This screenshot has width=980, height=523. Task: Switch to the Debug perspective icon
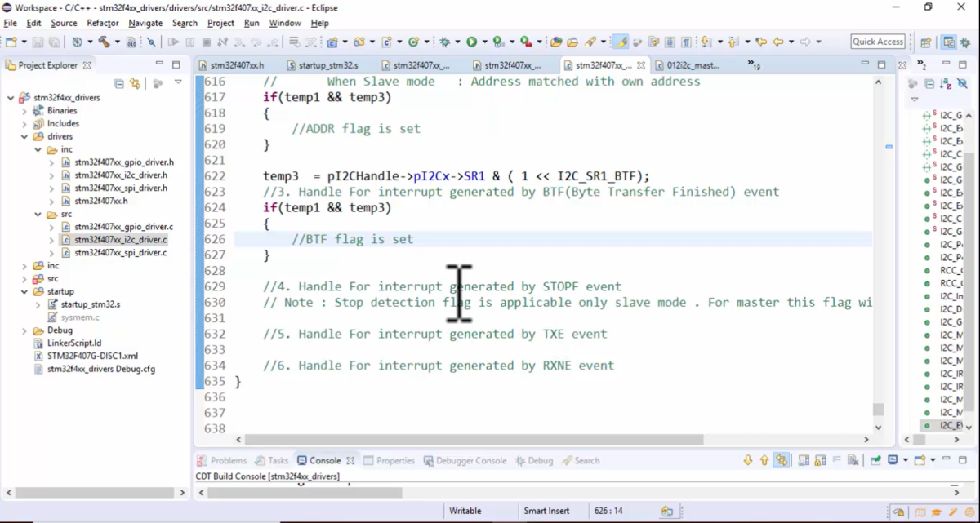pos(965,42)
